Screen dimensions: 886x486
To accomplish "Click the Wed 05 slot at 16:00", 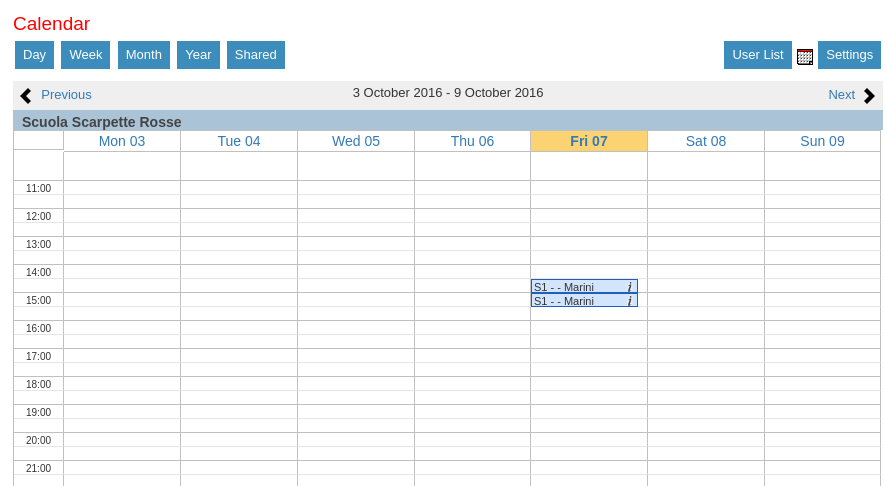I will pos(355,328).
